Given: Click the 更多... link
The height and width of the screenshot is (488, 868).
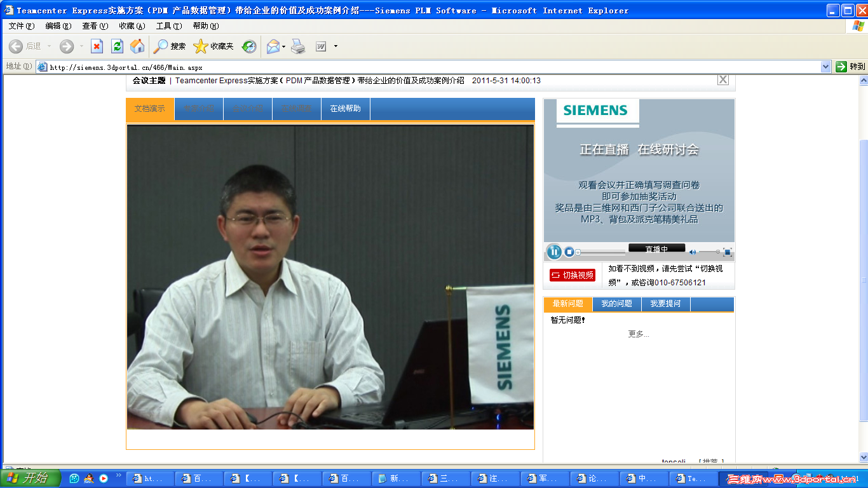Looking at the screenshot, I should point(639,334).
